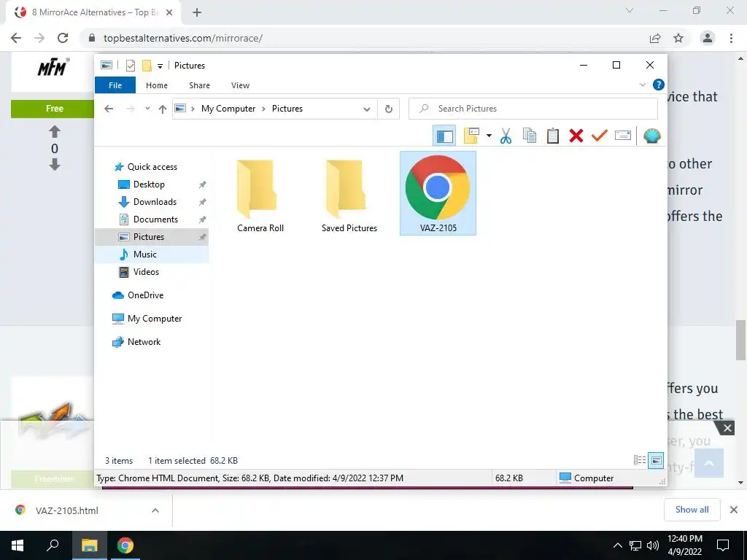747x560 pixels.
Task: Click the upvote arrow on webpage
Action: tap(55, 131)
